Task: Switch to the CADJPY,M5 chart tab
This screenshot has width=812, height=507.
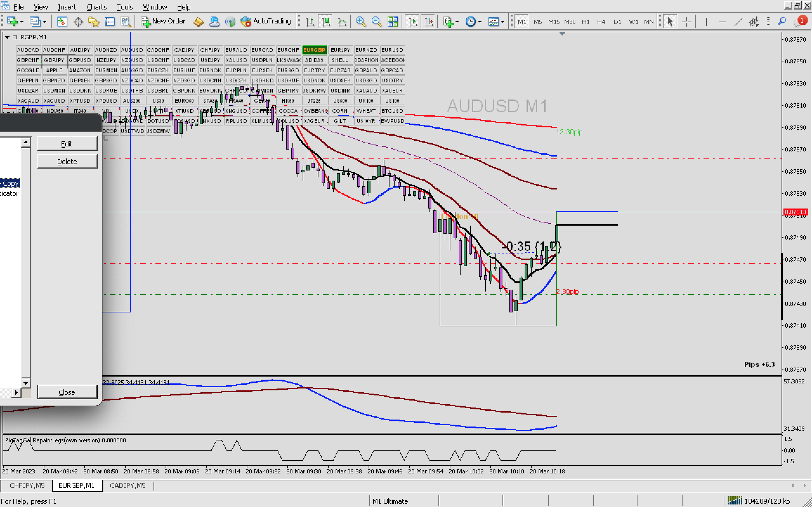Action: [x=128, y=485]
